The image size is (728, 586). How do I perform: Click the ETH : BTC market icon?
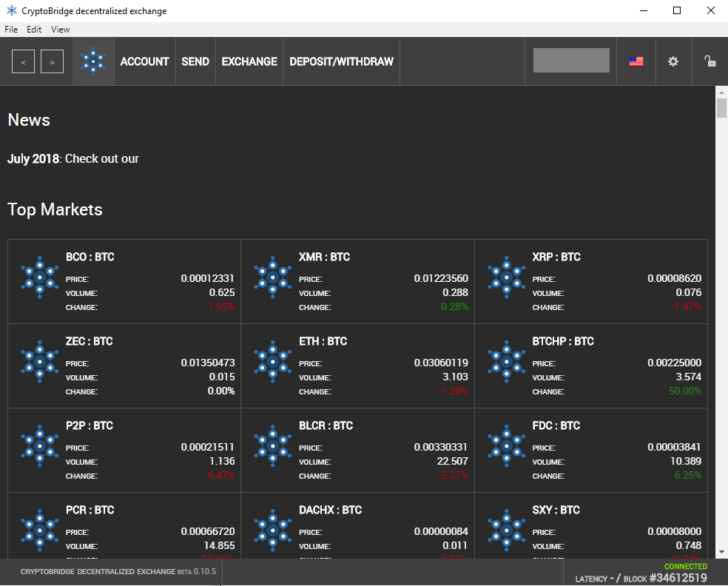click(x=273, y=362)
